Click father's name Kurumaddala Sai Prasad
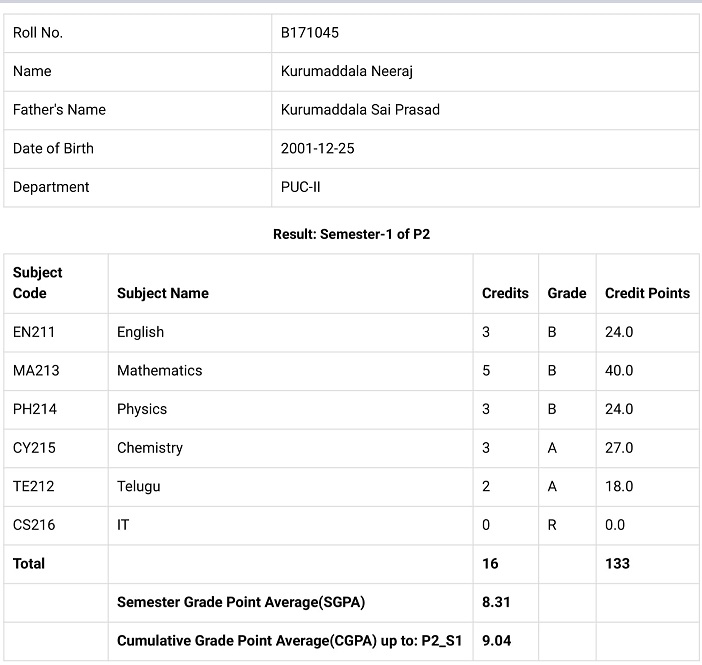This screenshot has height=665, width=702. [360, 110]
